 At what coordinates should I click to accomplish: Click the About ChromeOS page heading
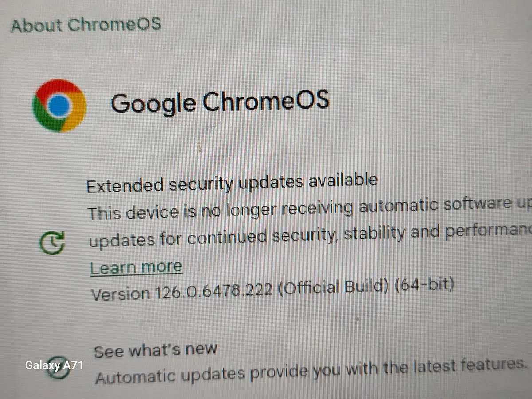(x=86, y=24)
